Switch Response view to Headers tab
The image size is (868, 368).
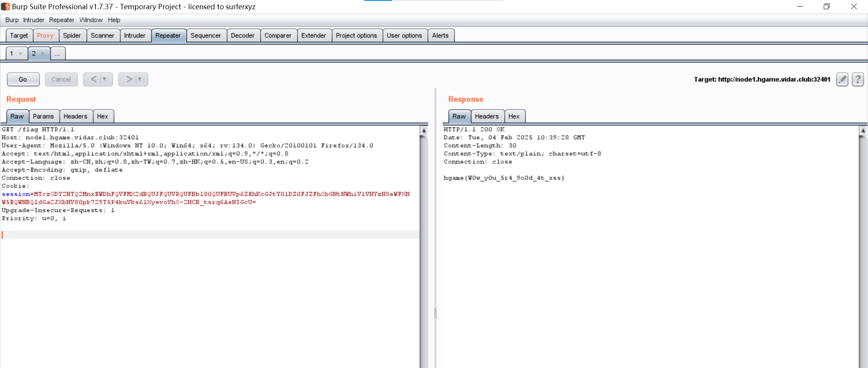[x=487, y=116]
